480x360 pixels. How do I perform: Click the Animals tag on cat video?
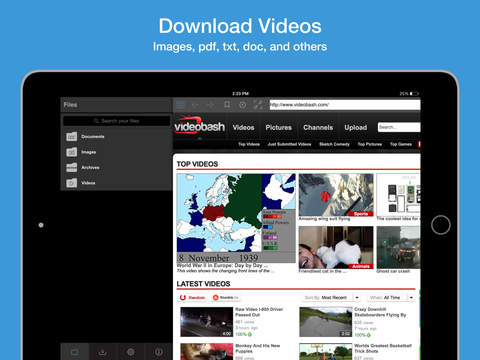click(361, 266)
